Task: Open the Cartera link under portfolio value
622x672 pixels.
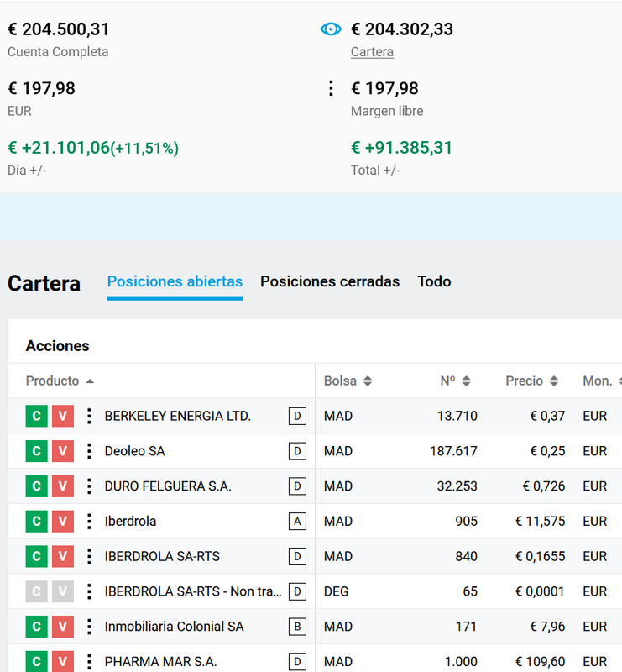Action: click(x=372, y=52)
